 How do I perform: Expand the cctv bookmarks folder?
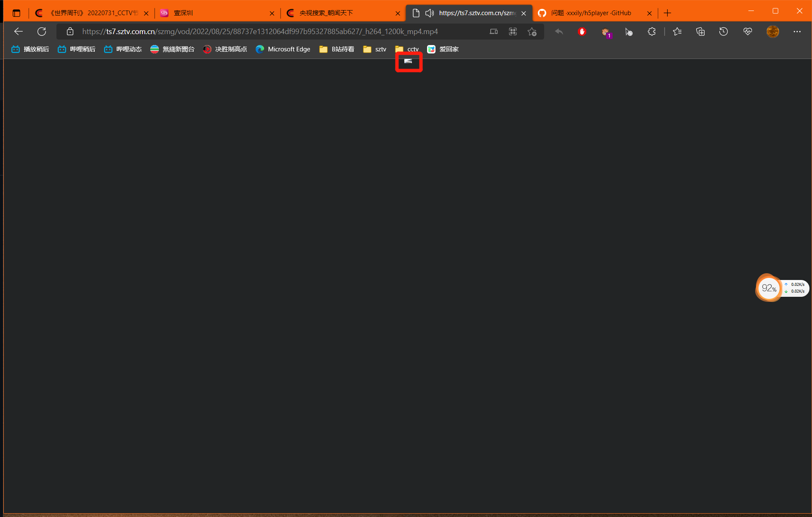pyautogui.click(x=407, y=49)
